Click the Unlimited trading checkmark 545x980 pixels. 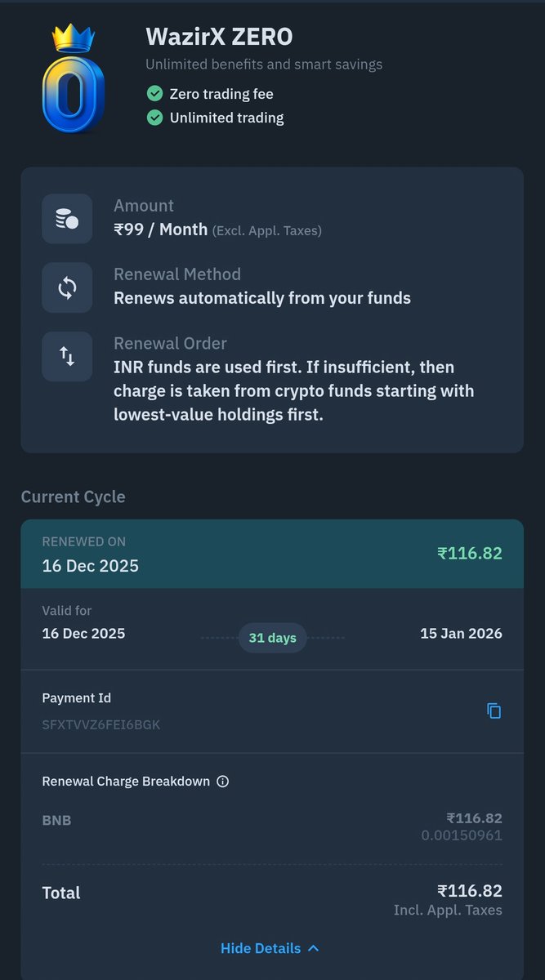coord(154,118)
